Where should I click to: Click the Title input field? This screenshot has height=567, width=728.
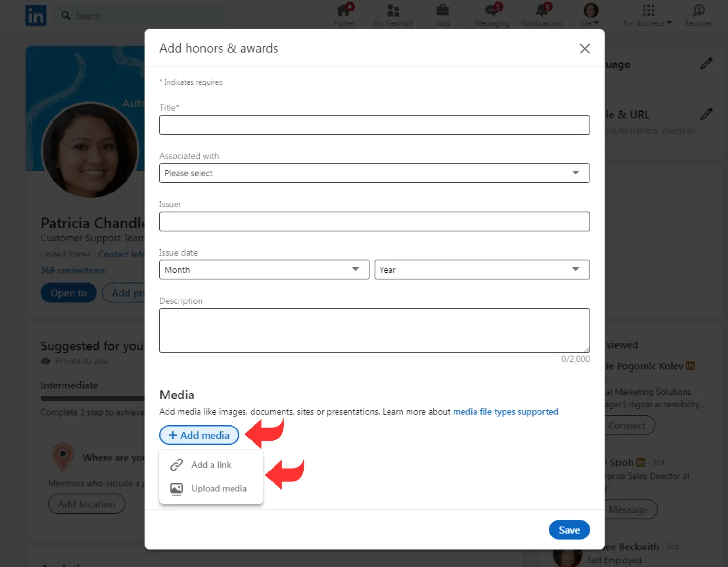pos(374,125)
